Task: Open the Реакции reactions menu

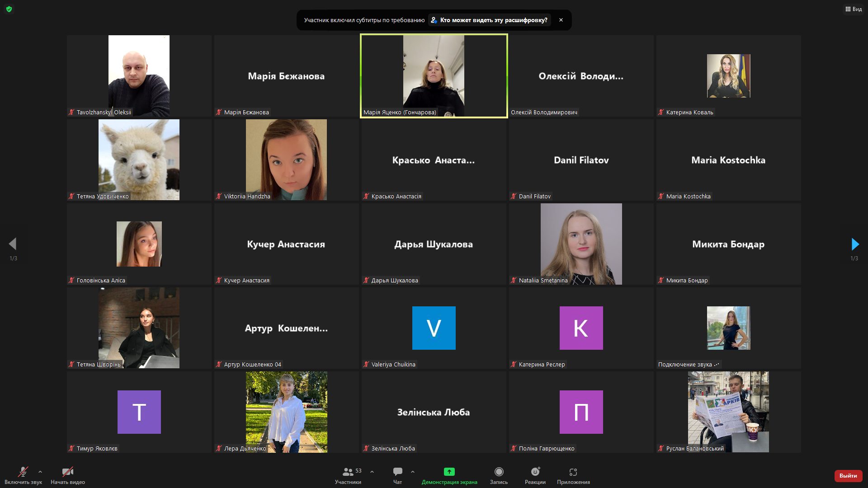Action: pos(535,475)
